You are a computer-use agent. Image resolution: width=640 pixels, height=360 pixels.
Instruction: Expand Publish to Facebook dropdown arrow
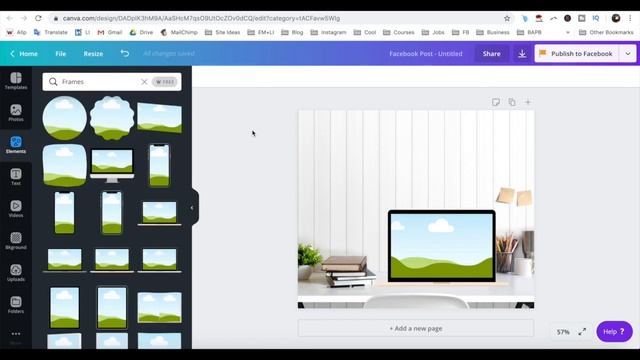(628, 53)
